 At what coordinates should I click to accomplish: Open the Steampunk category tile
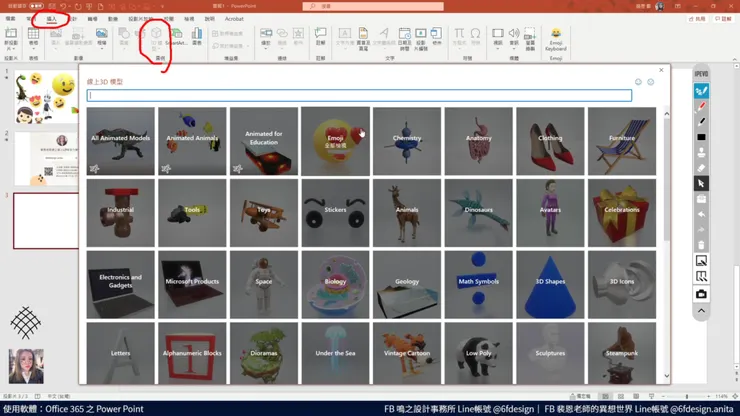pyautogui.click(x=622, y=353)
